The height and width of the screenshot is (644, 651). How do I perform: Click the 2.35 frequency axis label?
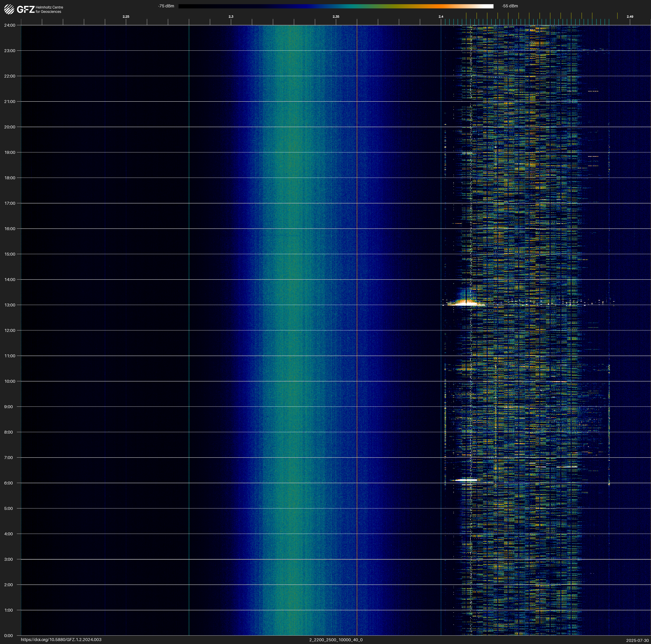tap(336, 17)
